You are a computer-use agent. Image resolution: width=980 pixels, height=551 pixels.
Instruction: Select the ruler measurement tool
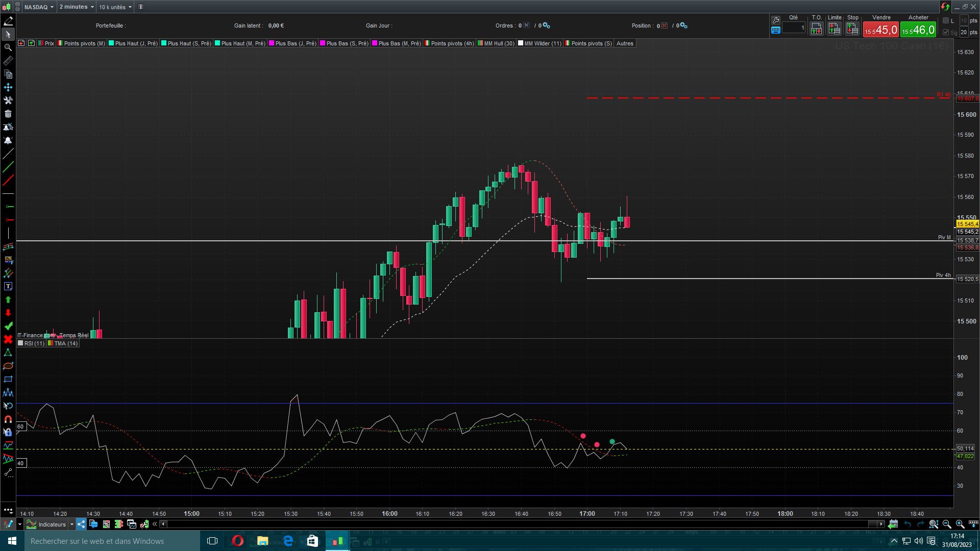8,61
